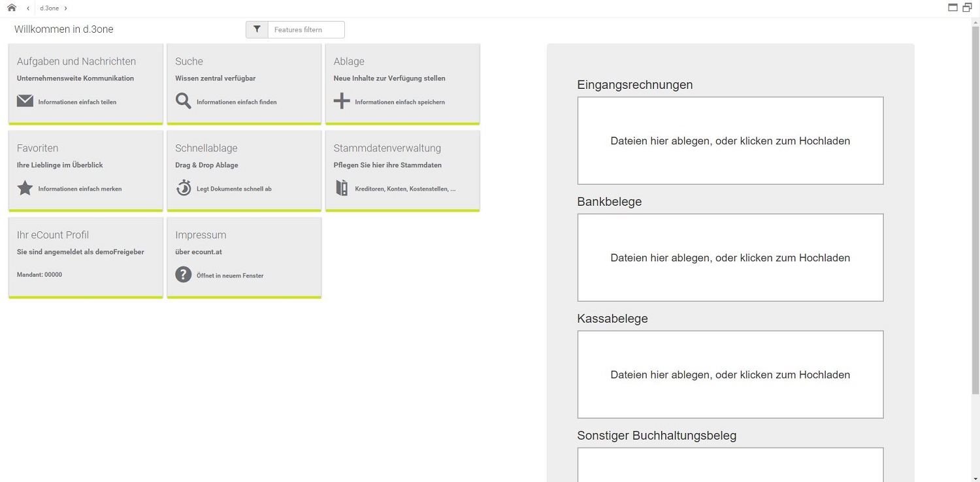
Task: Click the Sonstiger Buchhaltungsbeleg upload drop zone
Action: 730,465
